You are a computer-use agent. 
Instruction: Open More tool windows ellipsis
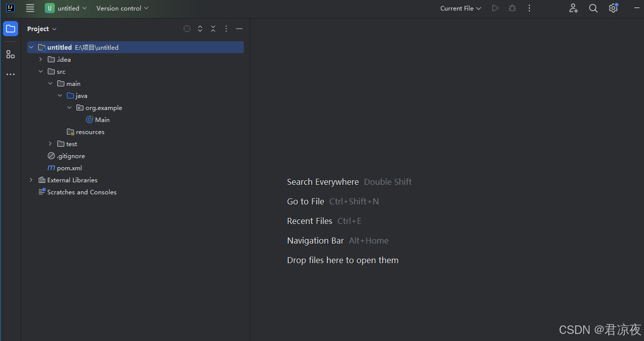pos(11,74)
